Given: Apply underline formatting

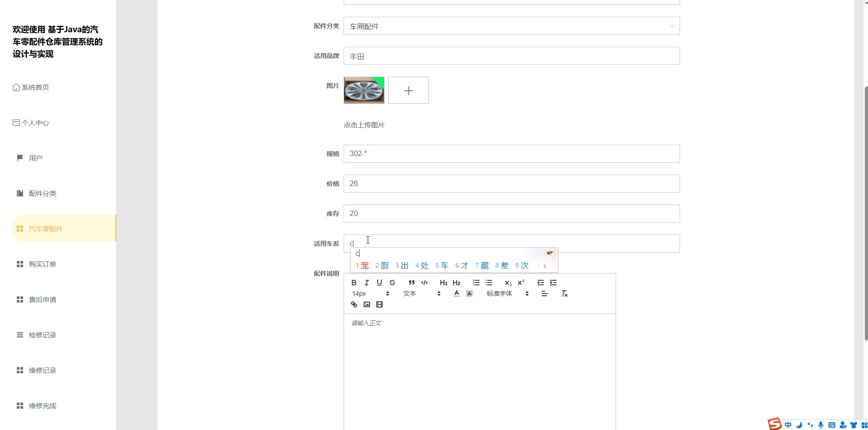Looking at the screenshot, I should (x=380, y=283).
